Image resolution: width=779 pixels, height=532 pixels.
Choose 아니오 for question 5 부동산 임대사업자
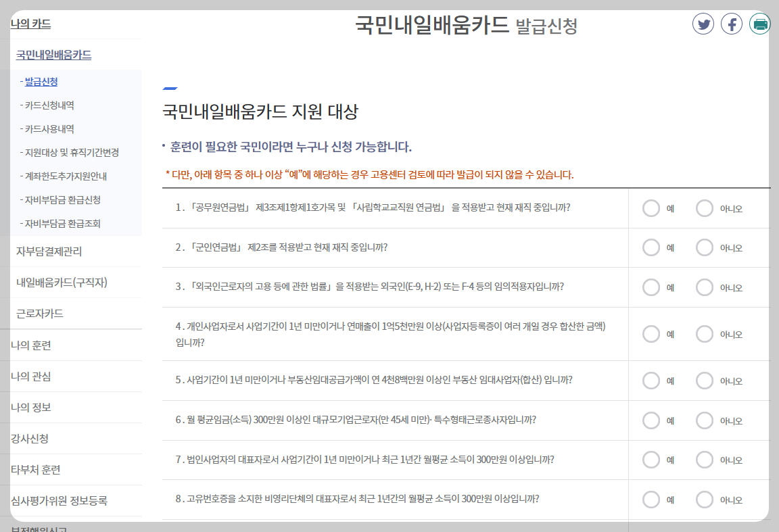pyautogui.click(x=704, y=381)
